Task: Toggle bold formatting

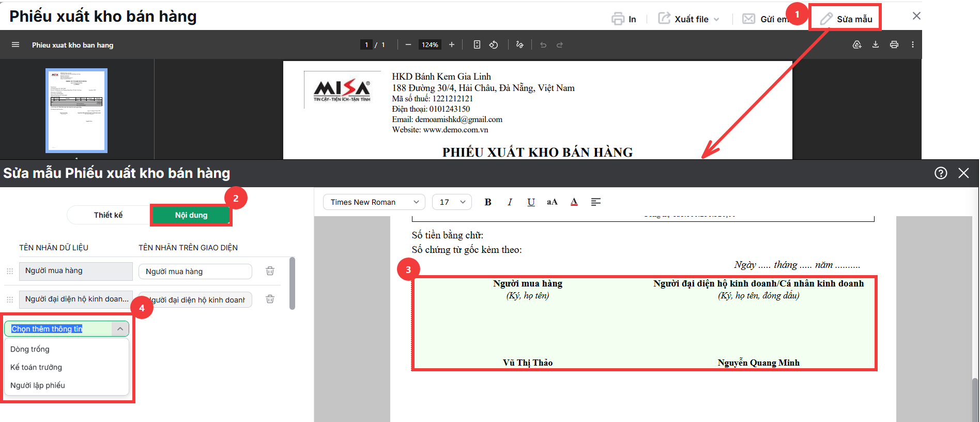Action: click(x=488, y=202)
